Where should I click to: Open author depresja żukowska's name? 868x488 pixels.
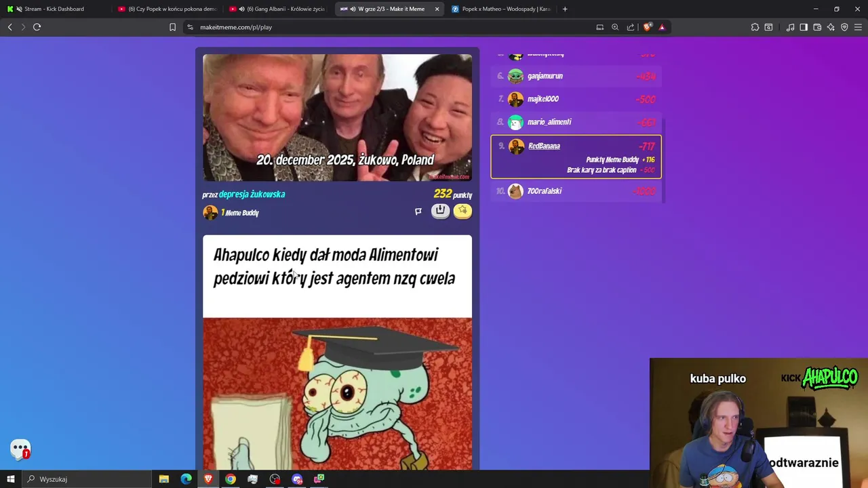[x=252, y=195]
